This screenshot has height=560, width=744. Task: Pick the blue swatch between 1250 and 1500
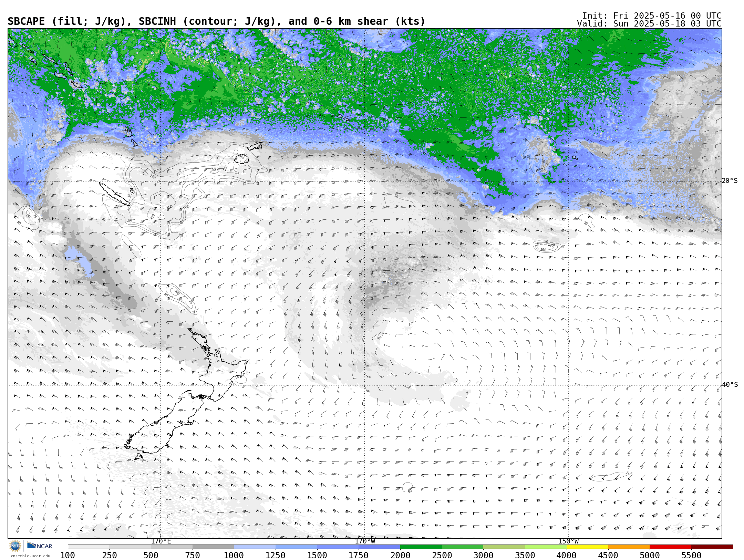pos(296,547)
